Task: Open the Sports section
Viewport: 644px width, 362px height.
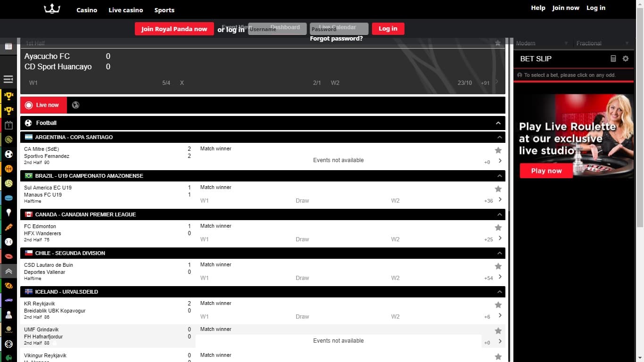Action: pyautogui.click(x=165, y=10)
